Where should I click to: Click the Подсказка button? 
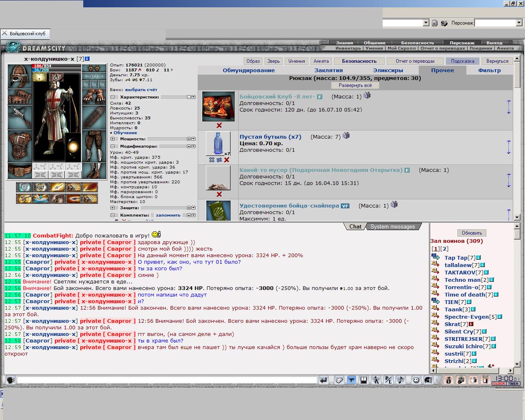coord(463,61)
